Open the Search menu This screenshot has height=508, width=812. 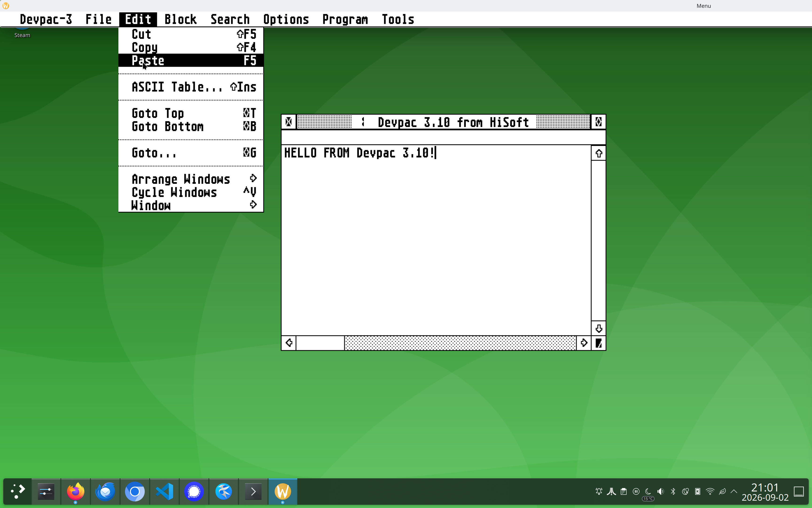click(230, 20)
